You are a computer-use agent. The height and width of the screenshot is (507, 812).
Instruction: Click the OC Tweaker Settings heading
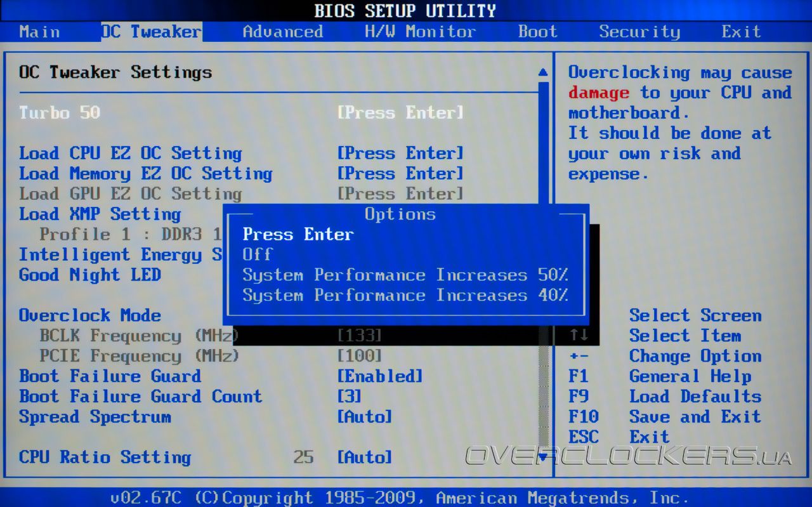[x=115, y=72]
